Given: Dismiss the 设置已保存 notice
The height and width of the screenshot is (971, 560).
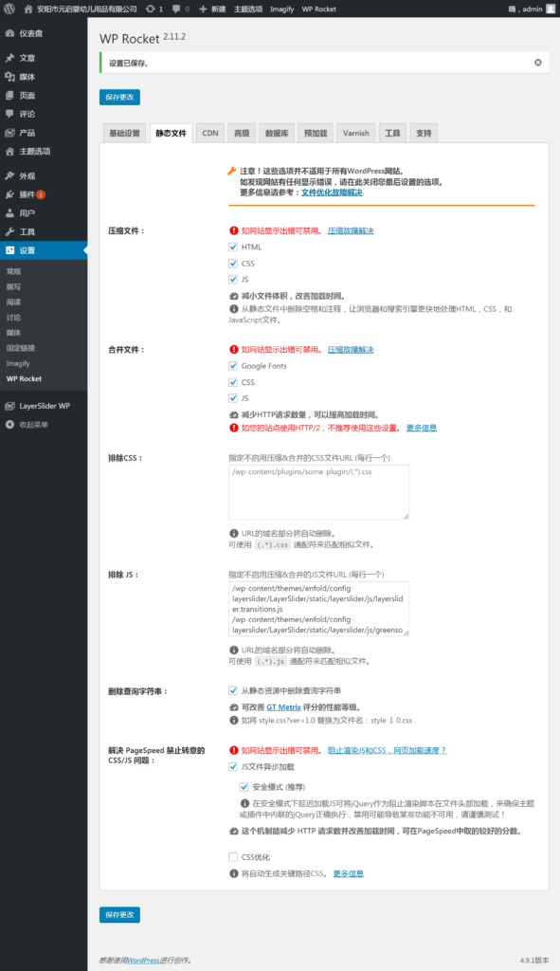Looking at the screenshot, I should click(x=537, y=63).
